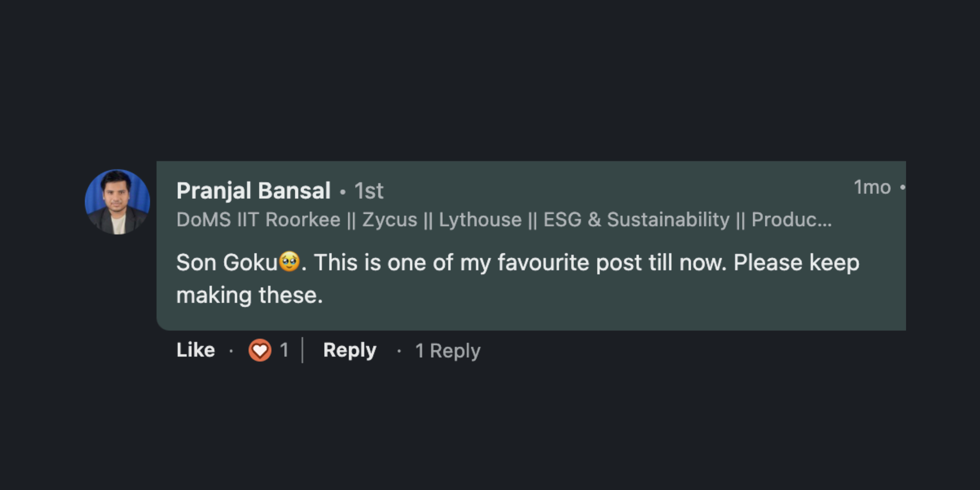The height and width of the screenshot is (490, 980).
Task: Click the word "Zycus" in the headline
Action: [x=390, y=219]
